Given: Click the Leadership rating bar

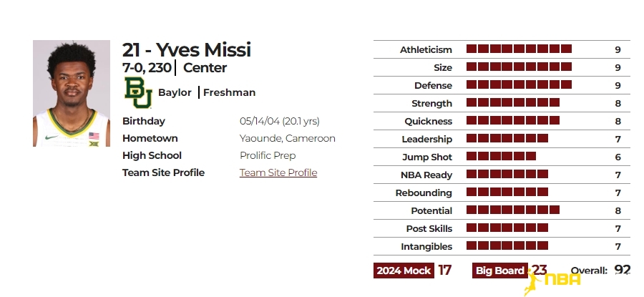Looking at the screenshot, I should tap(507, 138).
